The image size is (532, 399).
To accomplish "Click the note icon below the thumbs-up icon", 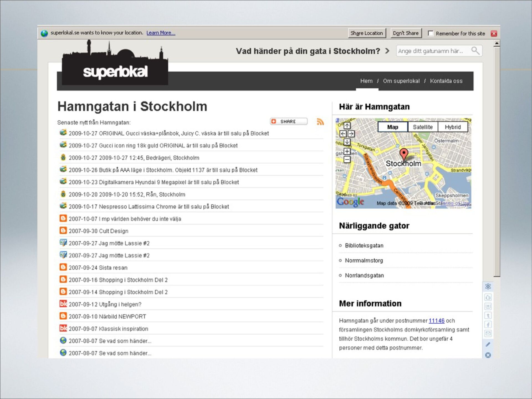I will (488, 306).
